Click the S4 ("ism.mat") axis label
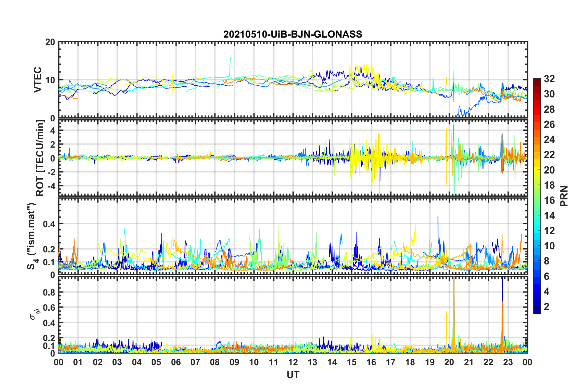 [32, 236]
